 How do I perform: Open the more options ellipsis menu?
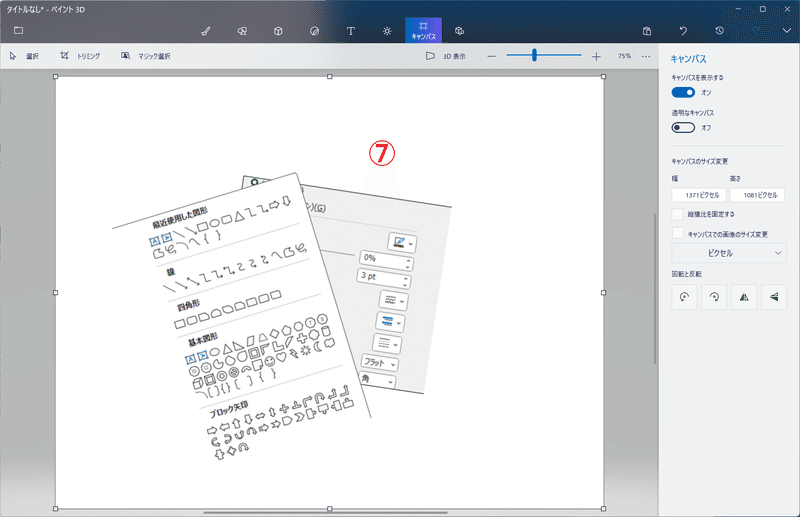[x=646, y=56]
